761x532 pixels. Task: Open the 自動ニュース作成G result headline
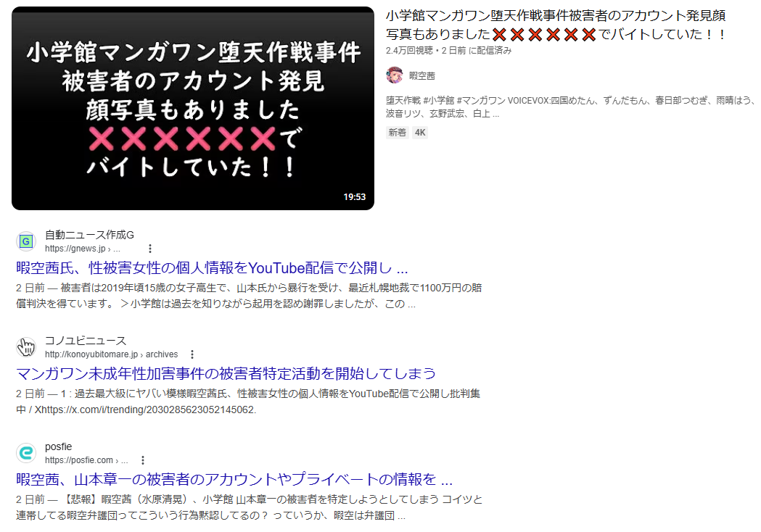tap(212, 267)
